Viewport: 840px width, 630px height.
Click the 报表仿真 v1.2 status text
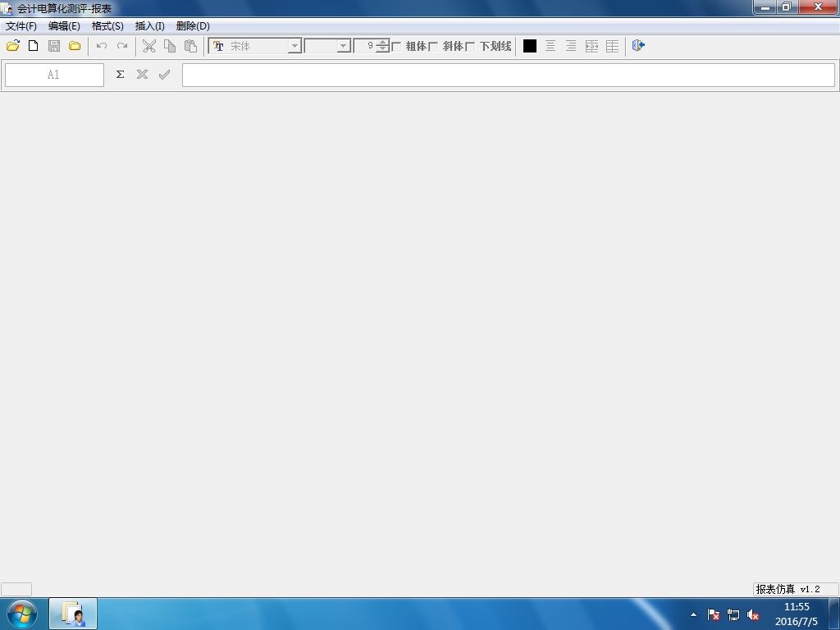(787, 589)
